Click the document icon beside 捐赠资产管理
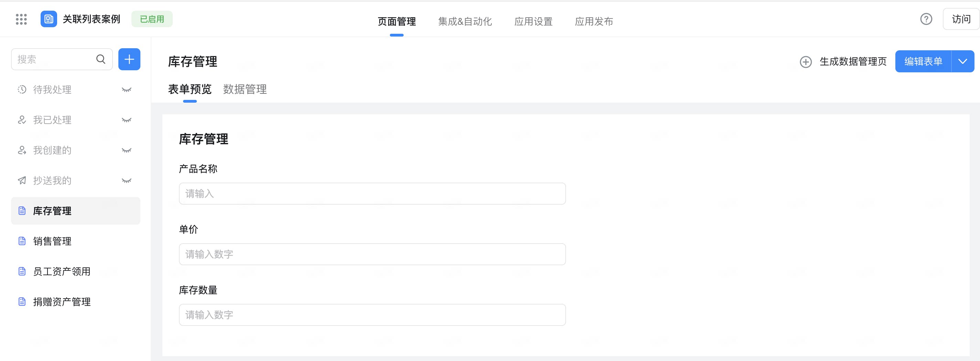980x361 pixels. point(22,302)
